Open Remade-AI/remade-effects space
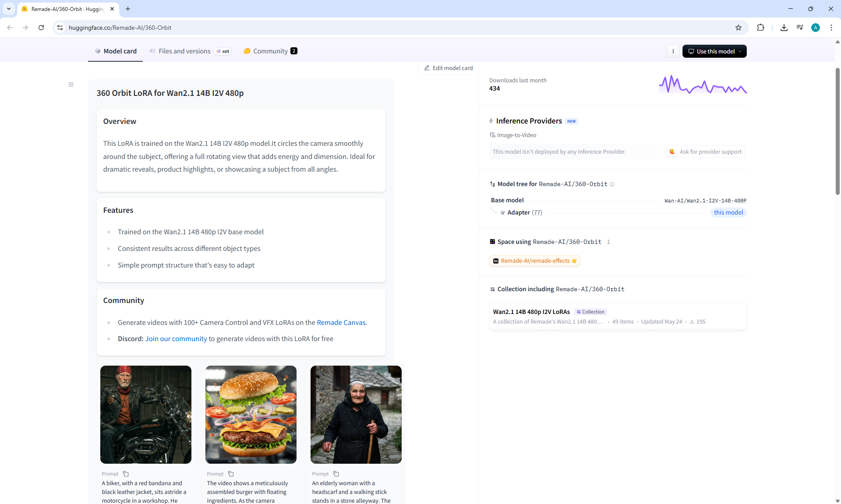The image size is (841, 504). click(x=535, y=261)
